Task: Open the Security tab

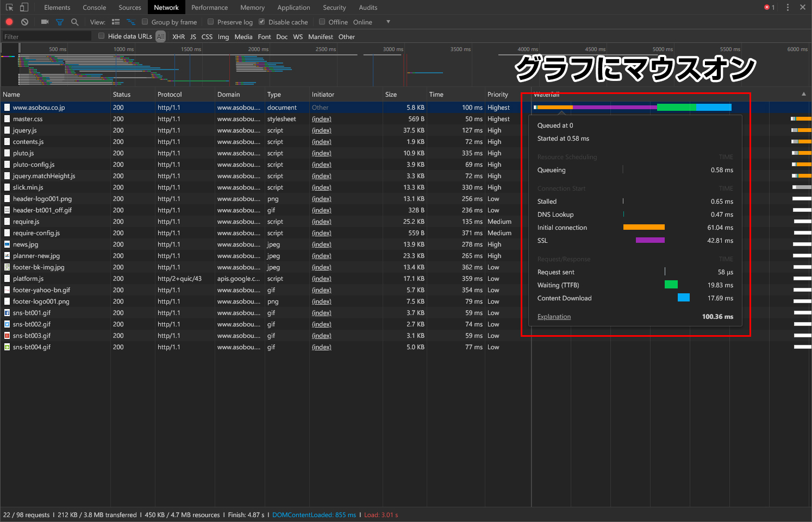Action: tap(334, 8)
